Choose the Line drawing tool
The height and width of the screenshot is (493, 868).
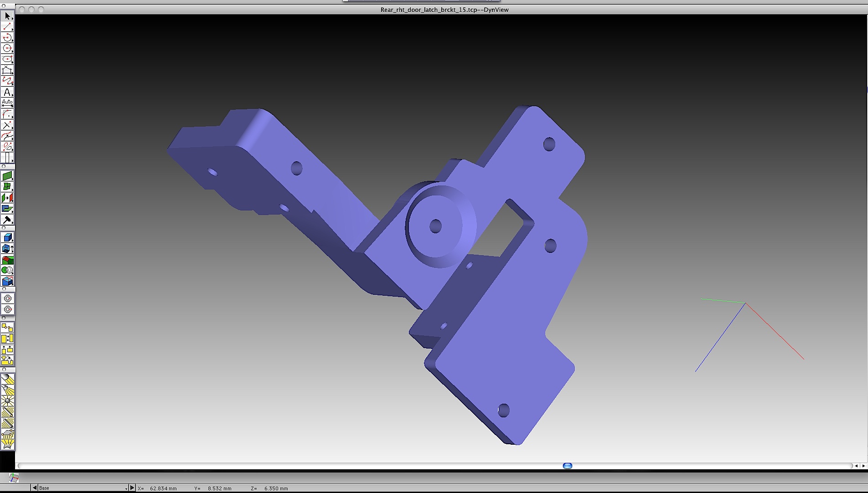click(7, 27)
